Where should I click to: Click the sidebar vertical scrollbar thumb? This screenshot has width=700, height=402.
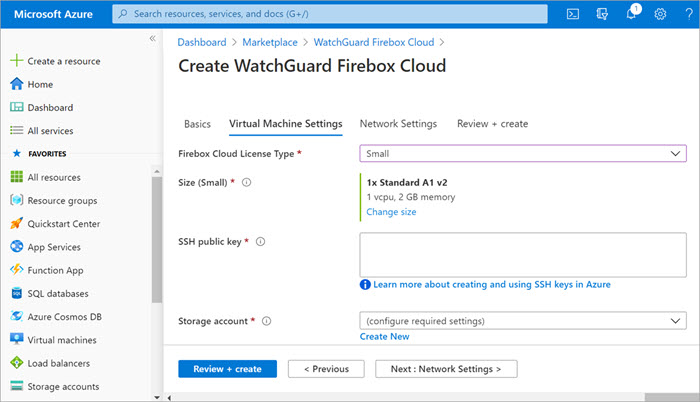point(157,239)
